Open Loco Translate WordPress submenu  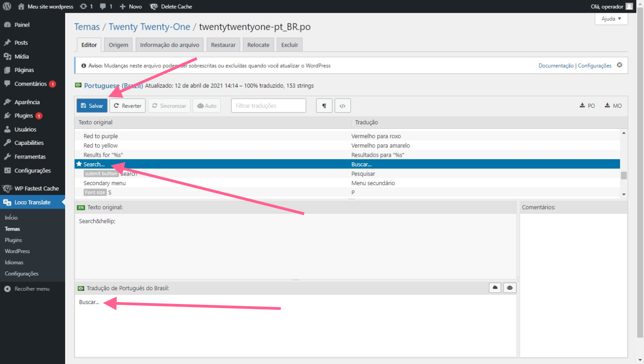click(x=17, y=251)
